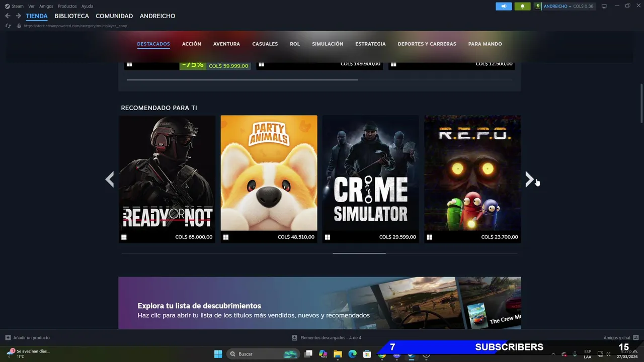Select the PARA MANDO tab
Viewport: 644px width, 362px height.
click(x=485, y=44)
